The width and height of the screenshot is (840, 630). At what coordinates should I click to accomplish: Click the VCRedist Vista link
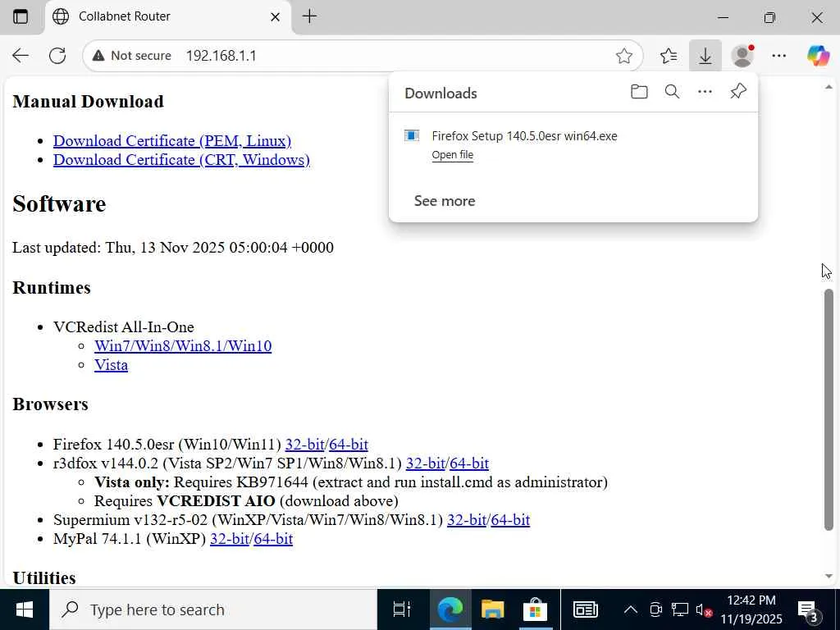[x=111, y=365]
